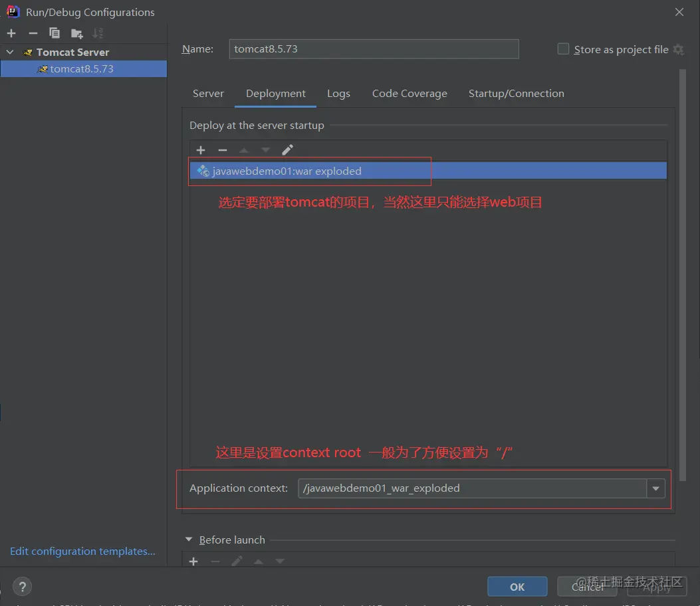Create new folder for configurations
The image size is (700, 606).
tap(77, 33)
